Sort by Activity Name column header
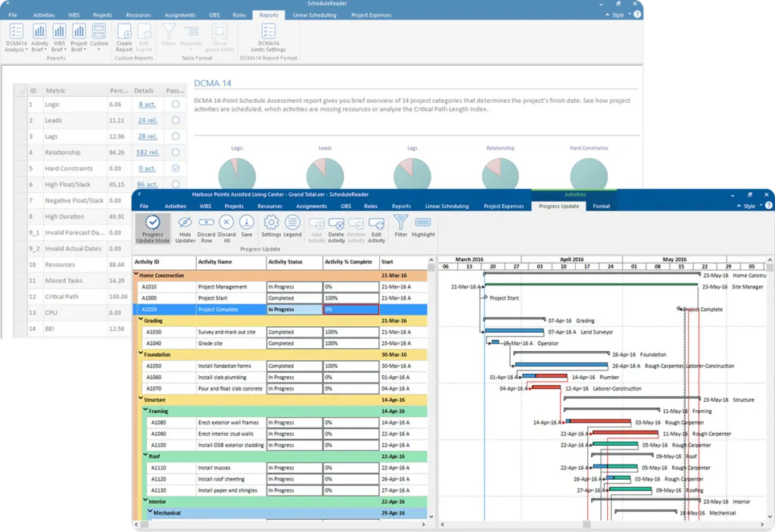This screenshot has width=775, height=532. pos(230,262)
